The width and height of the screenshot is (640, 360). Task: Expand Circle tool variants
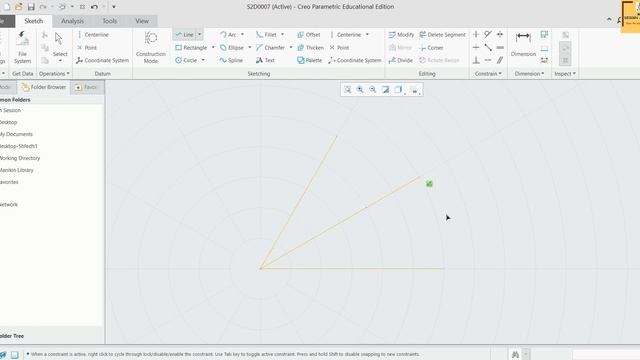point(203,60)
